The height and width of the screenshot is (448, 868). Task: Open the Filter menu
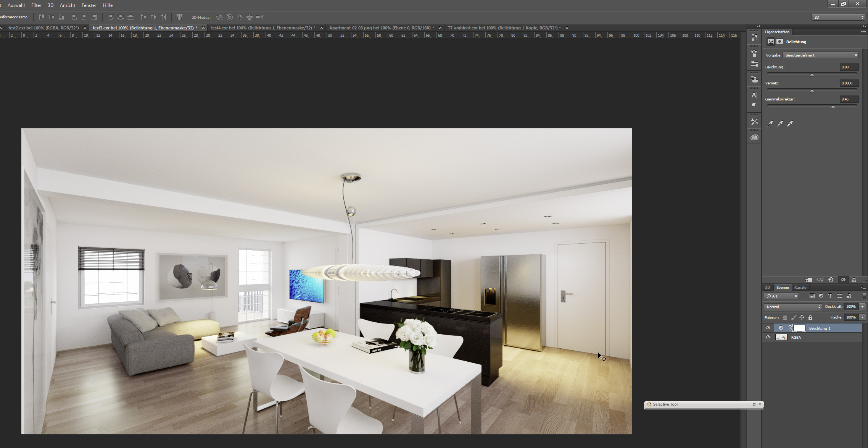(36, 5)
